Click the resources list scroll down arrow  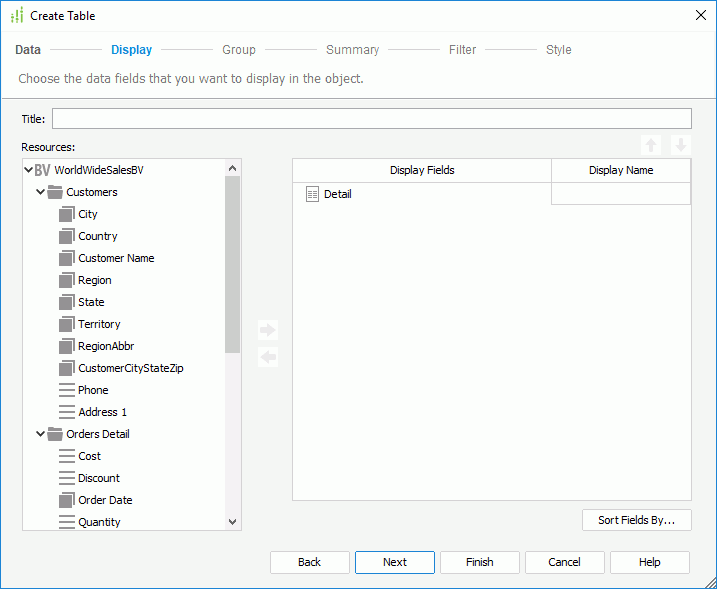233,521
